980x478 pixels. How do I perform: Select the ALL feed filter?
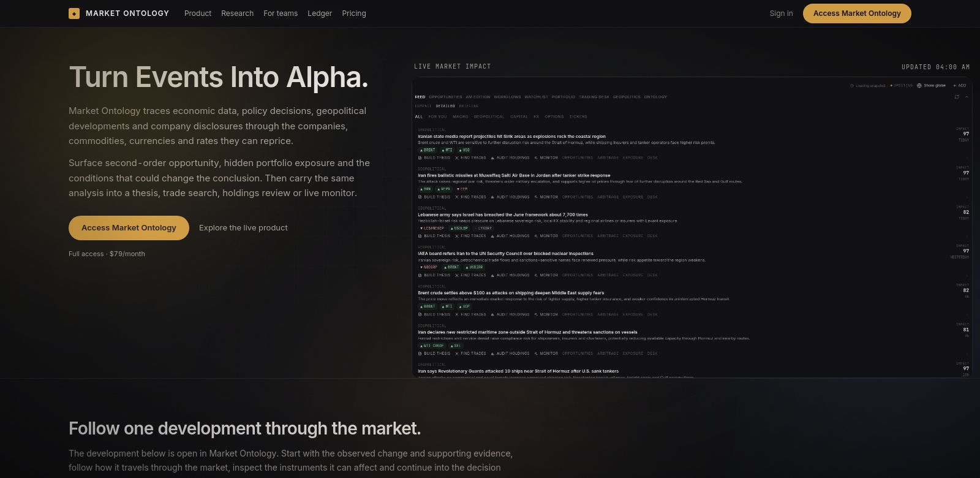point(419,116)
